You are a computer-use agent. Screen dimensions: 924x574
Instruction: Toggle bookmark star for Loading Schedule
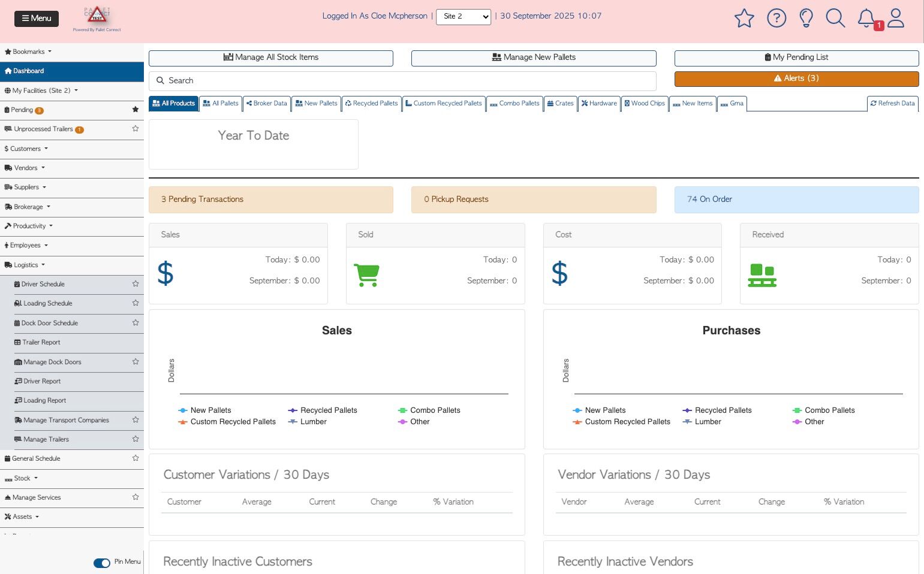136,303
